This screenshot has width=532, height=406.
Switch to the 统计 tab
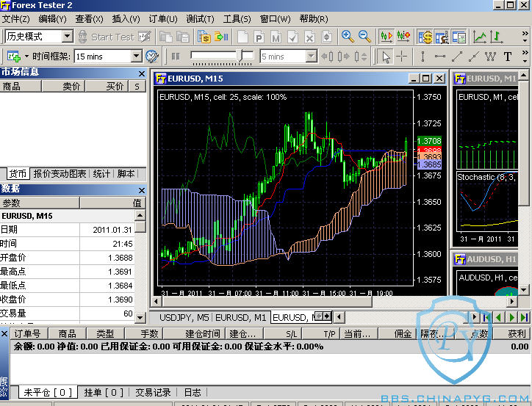pyautogui.click(x=101, y=174)
